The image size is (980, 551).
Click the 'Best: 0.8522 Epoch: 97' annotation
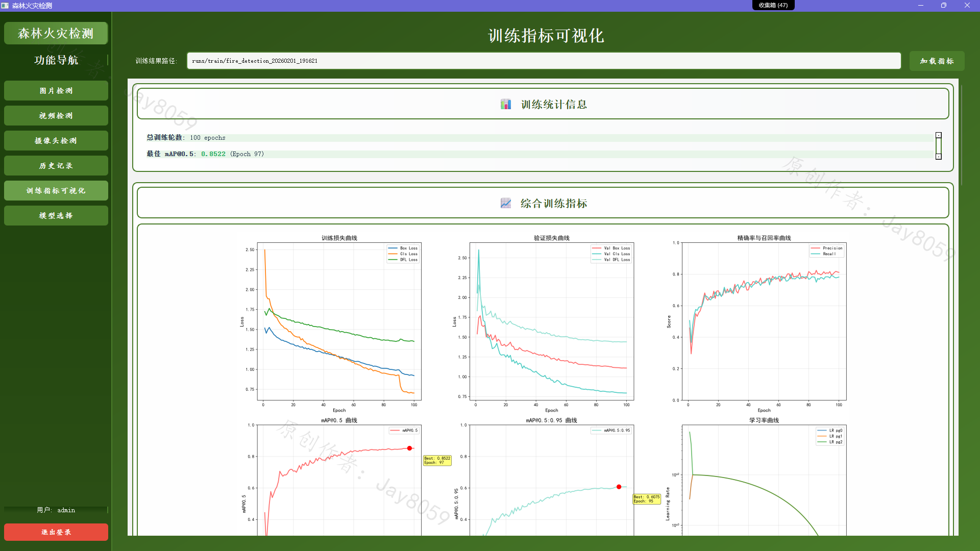pos(437,460)
